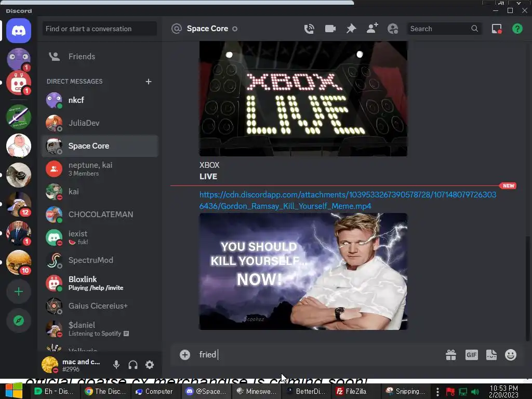Show the user profile panel
The image size is (532, 399).
(x=393, y=29)
